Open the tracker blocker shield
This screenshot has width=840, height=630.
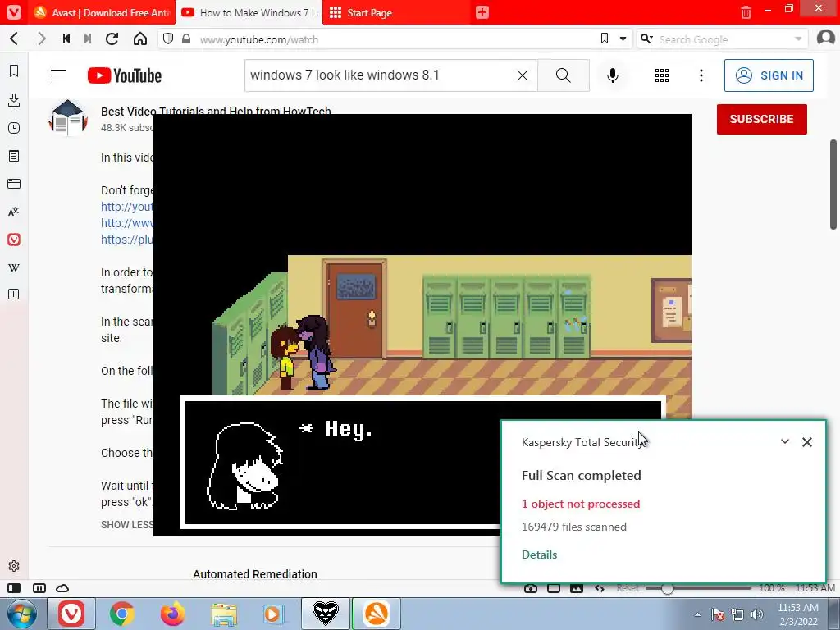(x=168, y=39)
